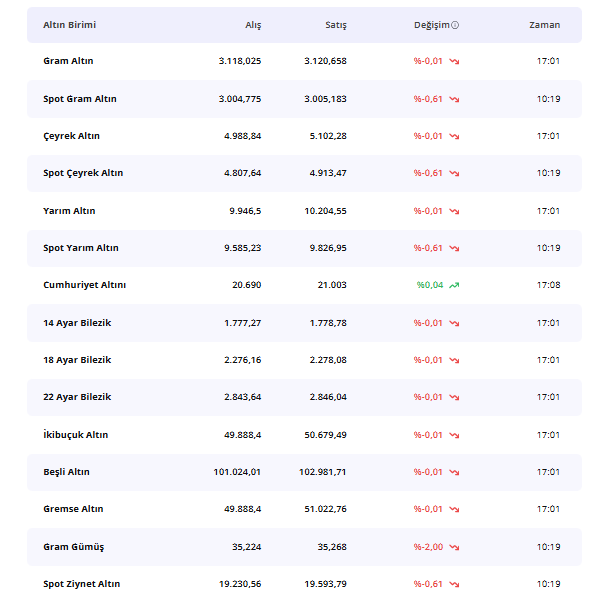The height and width of the screenshot is (598, 597).
Task: Click the trend arrow in 22 Ayar Bilezik row
Action: click(x=454, y=397)
